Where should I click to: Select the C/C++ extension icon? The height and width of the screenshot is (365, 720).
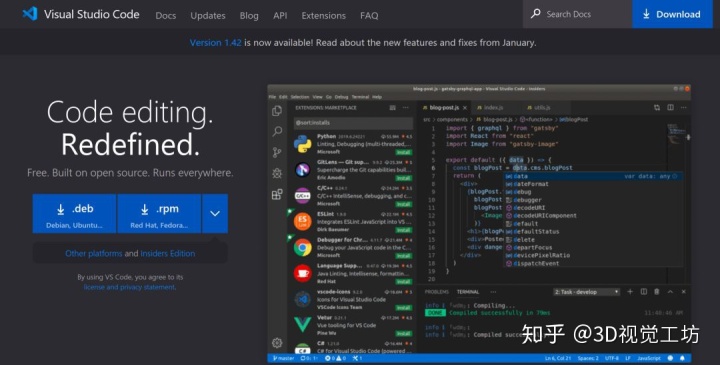(x=303, y=196)
